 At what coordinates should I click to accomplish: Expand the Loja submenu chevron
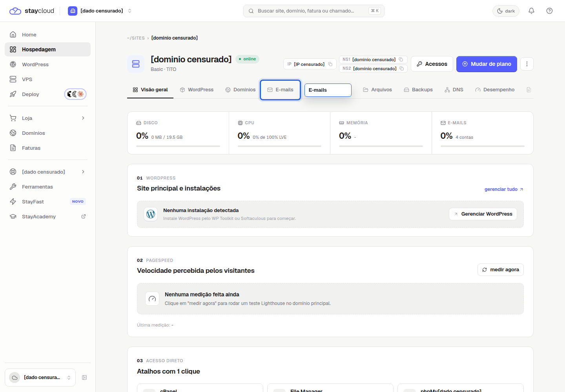(83, 118)
